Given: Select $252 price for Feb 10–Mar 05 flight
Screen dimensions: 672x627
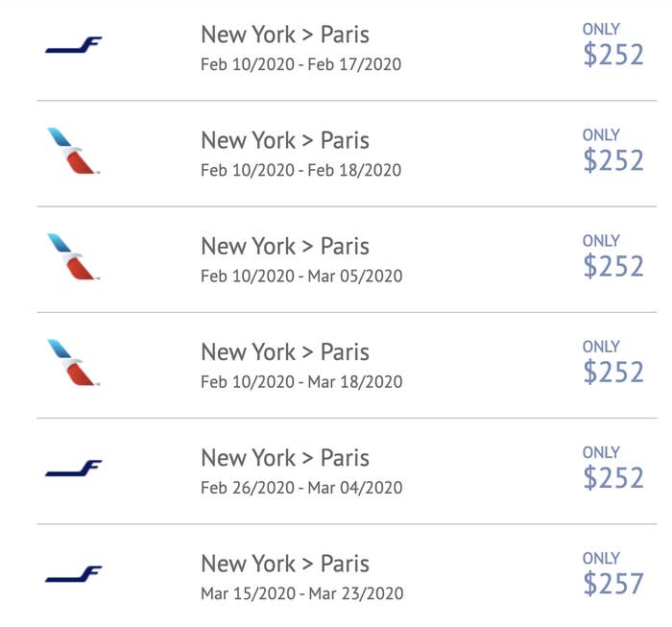Looking at the screenshot, I should 613,266.
